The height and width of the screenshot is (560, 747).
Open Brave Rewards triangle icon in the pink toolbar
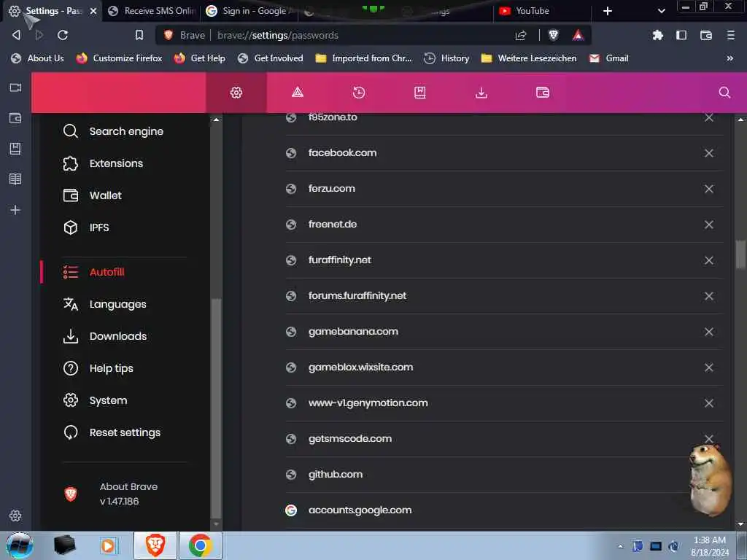tap(298, 93)
